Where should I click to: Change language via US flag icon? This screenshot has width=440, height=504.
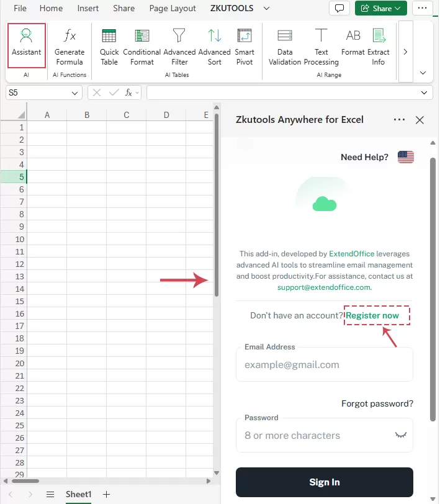pos(406,157)
